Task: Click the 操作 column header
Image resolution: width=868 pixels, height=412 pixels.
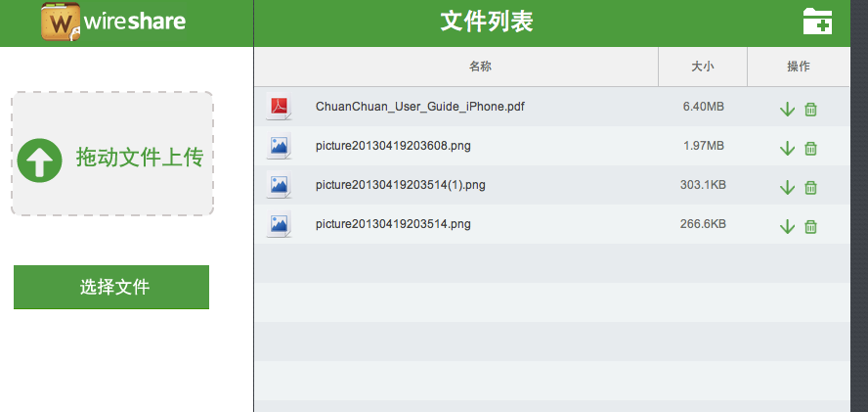Action: 799,67
